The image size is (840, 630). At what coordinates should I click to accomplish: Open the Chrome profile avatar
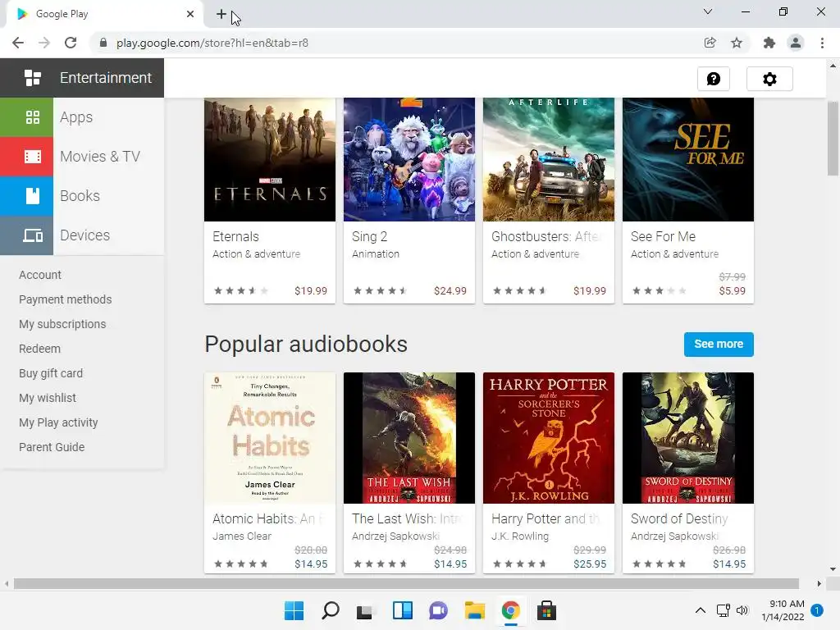click(x=796, y=43)
